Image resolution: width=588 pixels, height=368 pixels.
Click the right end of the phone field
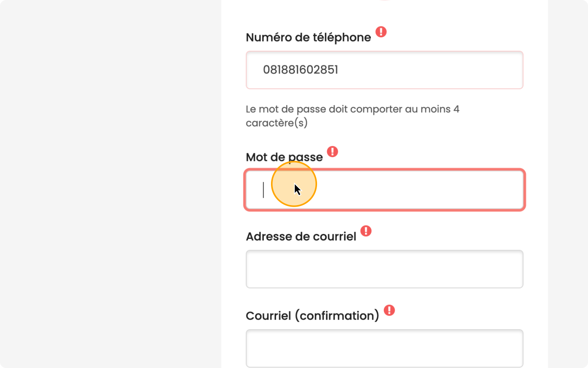[x=510, y=70]
